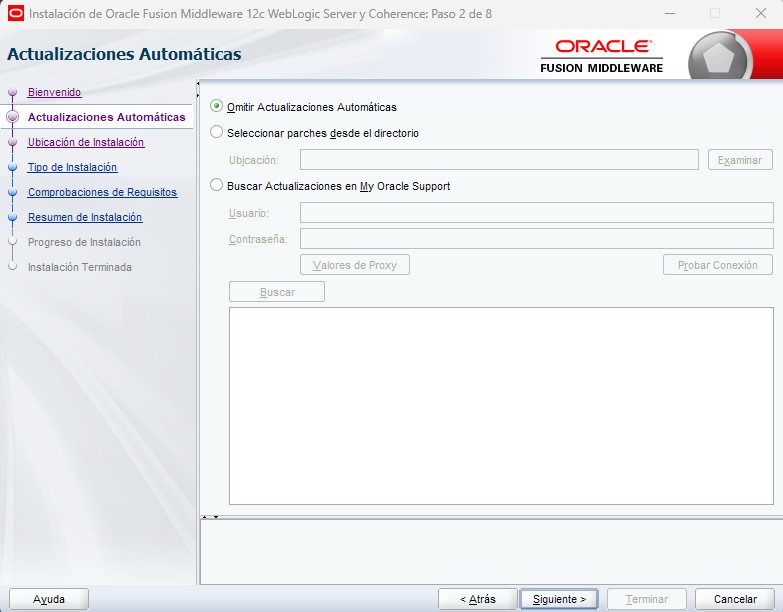Go back with the Atrás button
The height and width of the screenshot is (612, 783).
point(477,599)
